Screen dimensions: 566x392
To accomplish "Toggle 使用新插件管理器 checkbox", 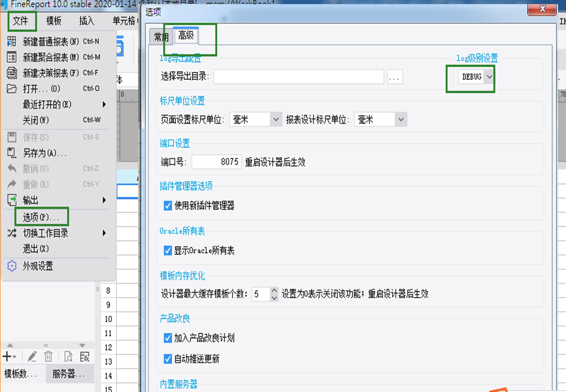I will 167,206.
